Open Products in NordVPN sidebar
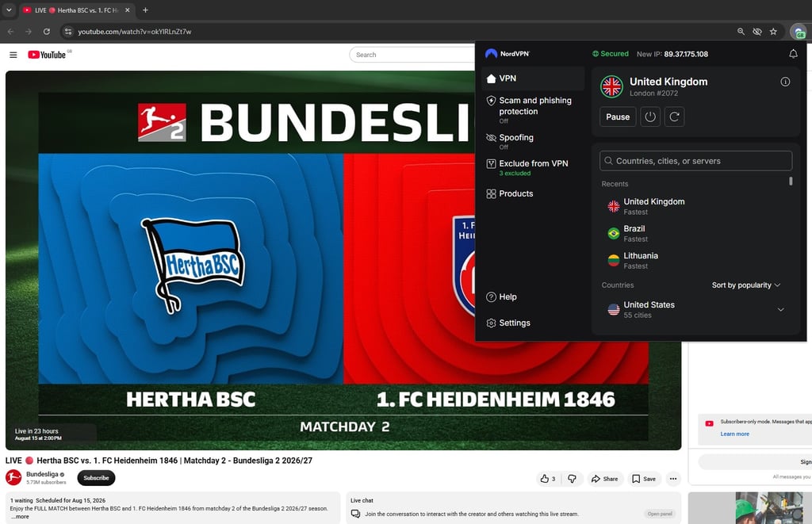The image size is (812, 524). tap(532, 193)
